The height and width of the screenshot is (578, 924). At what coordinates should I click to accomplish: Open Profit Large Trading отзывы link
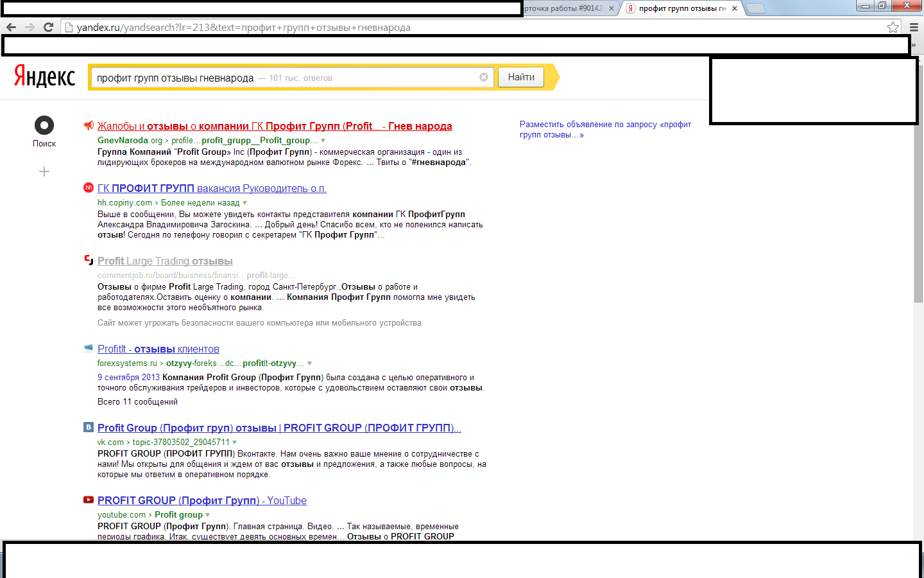[165, 261]
